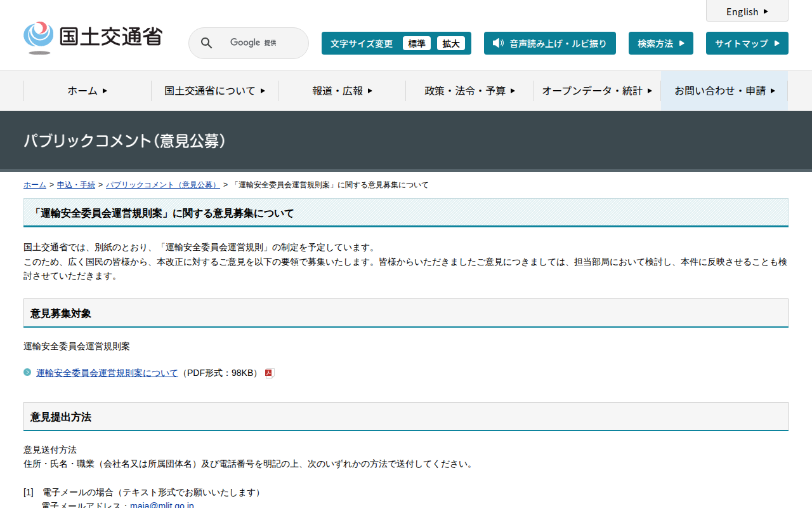Click the search magnifier icon
The width and height of the screenshot is (812, 508).
[206, 43]
